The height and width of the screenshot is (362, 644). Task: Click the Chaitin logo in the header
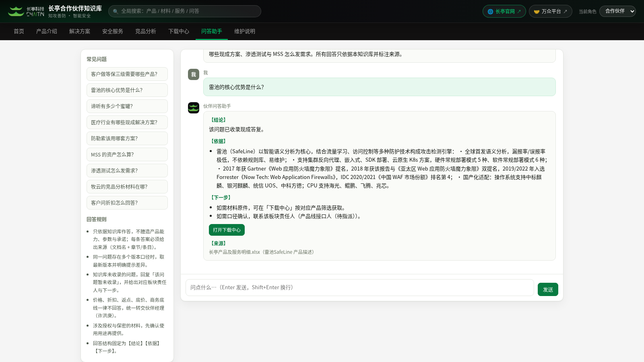click(x=26, y=11)
